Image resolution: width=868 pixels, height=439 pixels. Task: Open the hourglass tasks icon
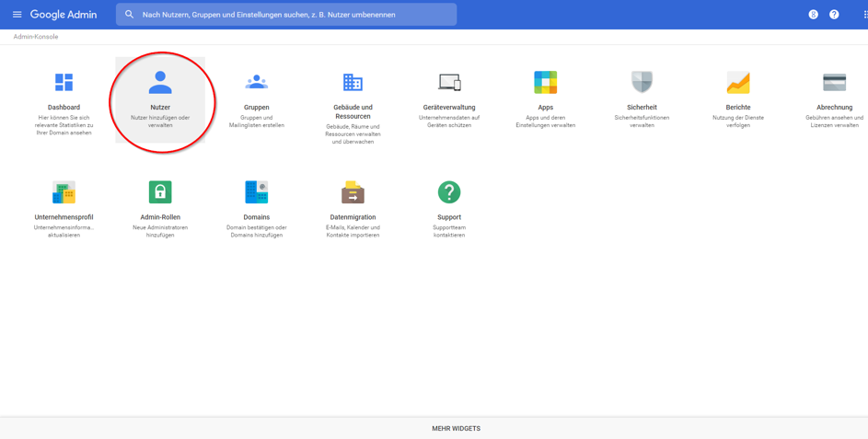[813, 15]
